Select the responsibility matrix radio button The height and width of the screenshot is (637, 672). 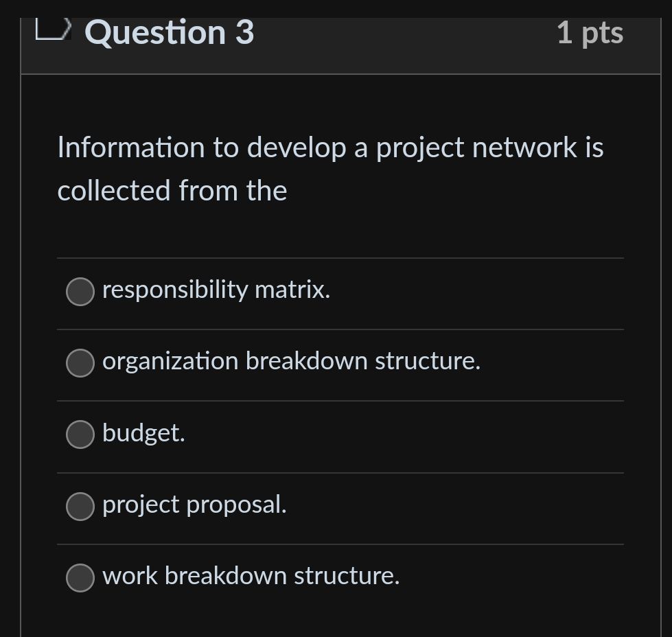[80, 292]
